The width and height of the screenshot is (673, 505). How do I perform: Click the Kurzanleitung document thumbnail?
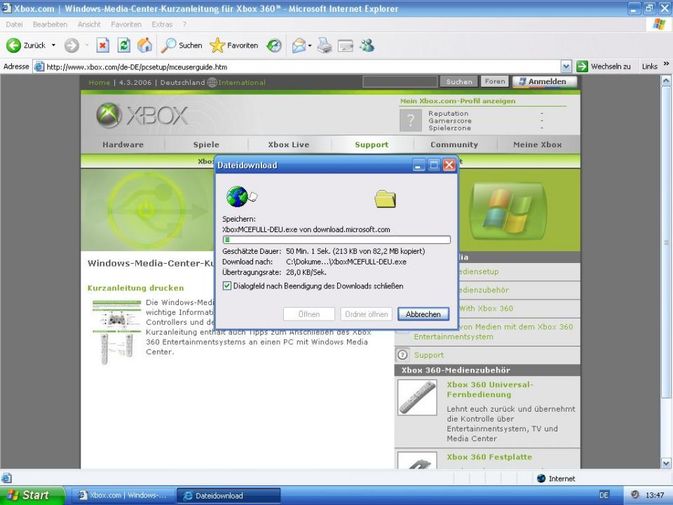coord(116,332)
